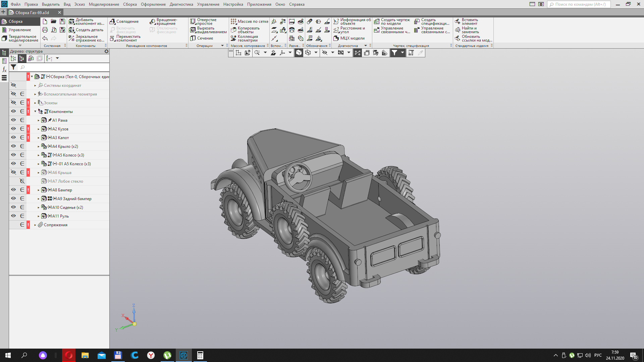644x362 pixels.
Task: Open the Диагностика menu
Action: tap(181, 4)
